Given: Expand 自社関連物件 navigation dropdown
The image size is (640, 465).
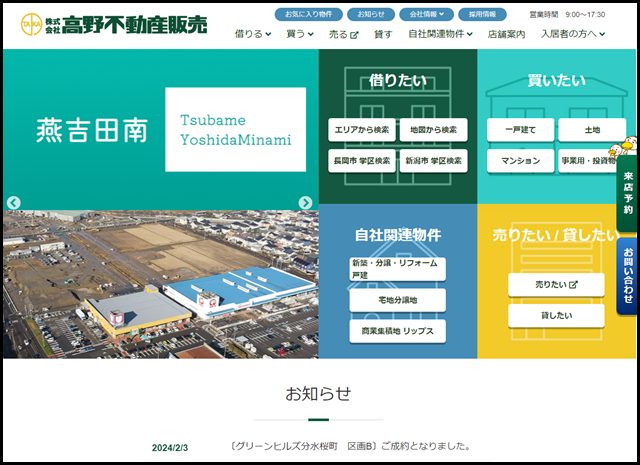Looking at the screenshot, I should click(x=440, y=34).
